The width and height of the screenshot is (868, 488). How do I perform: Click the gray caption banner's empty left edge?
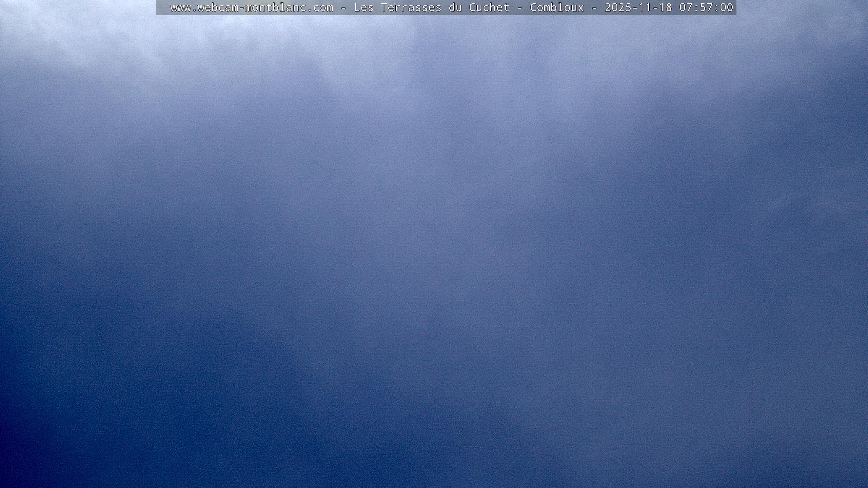[162, 7]
